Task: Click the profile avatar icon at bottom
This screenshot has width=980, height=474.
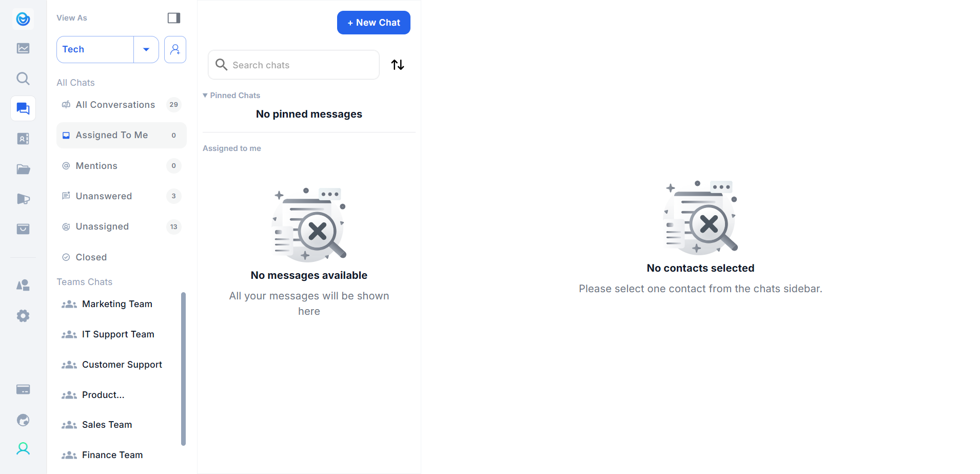Action: tap(23, 449)
